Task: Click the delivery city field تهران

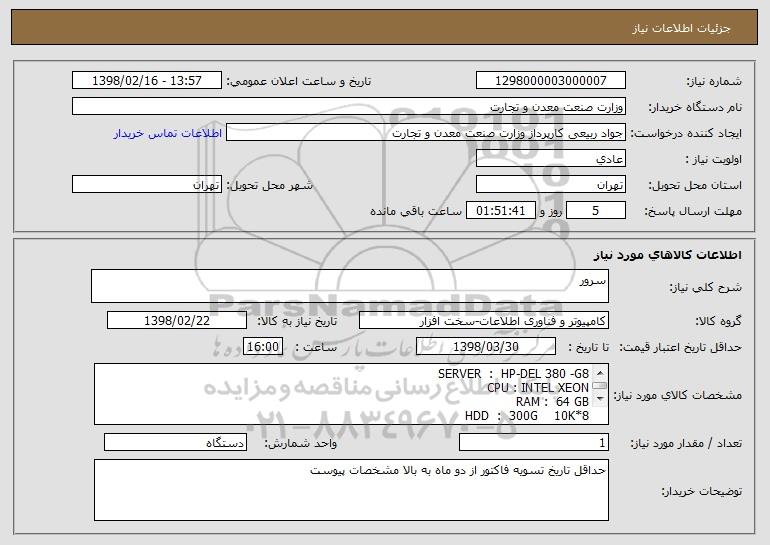Action: [x=147, y=185]
